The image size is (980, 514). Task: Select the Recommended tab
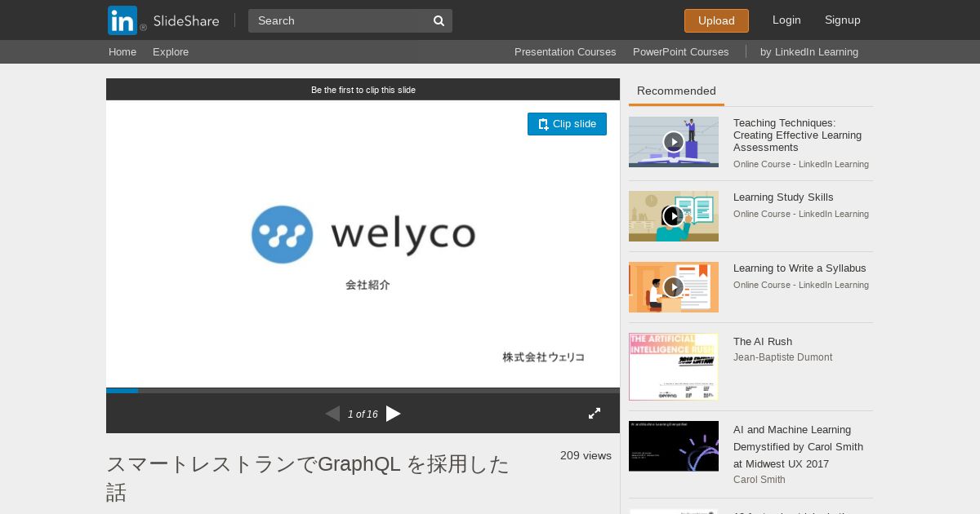tap(676, 91)
